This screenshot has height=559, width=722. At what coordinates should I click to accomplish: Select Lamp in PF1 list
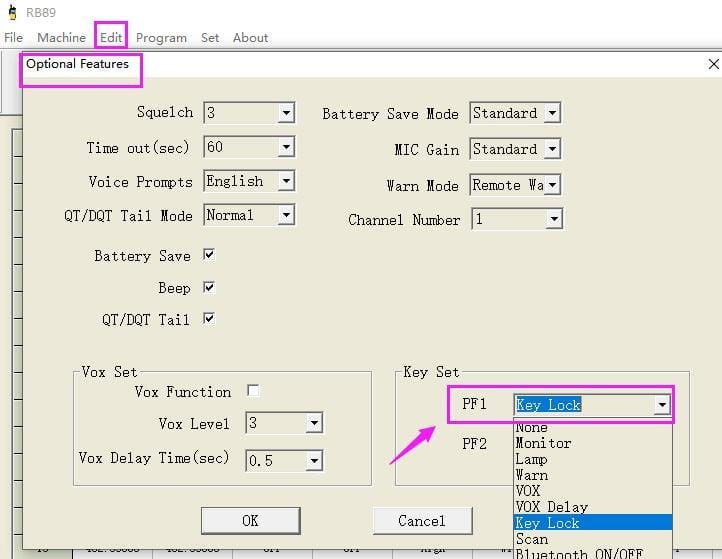pyautogui.click(x=593, y=459)
